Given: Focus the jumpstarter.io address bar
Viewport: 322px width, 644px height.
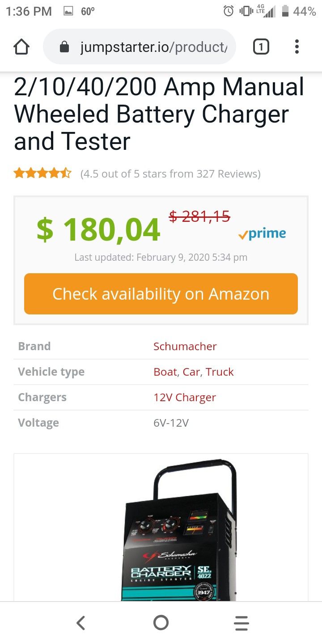Looking at the screenshot, I should (152, 47).
